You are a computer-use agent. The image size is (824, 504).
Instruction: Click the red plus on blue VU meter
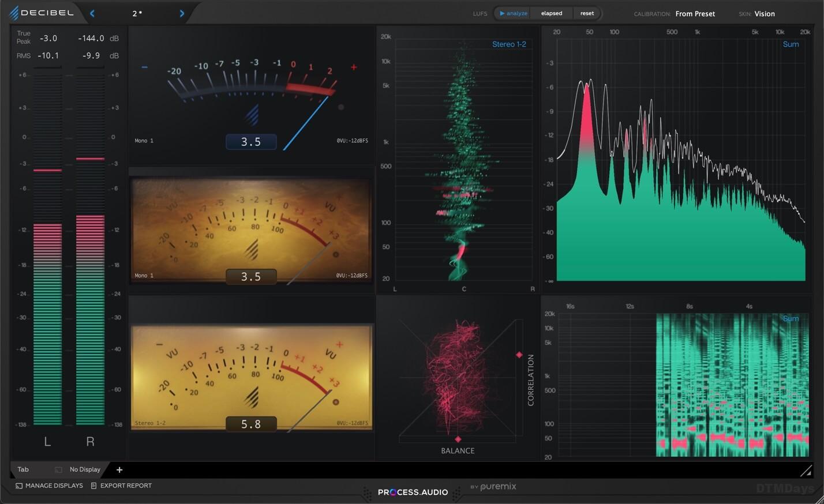pos(354,67)
